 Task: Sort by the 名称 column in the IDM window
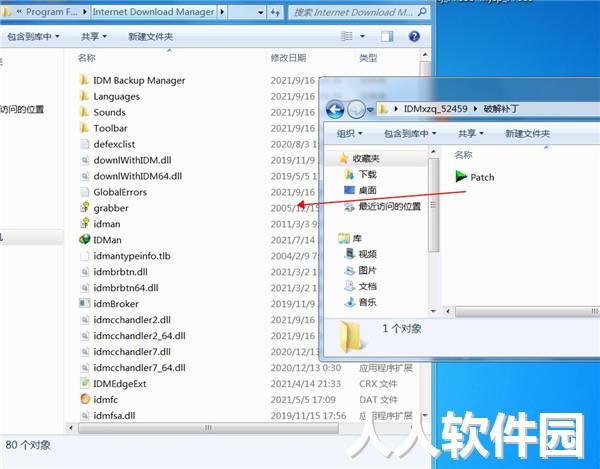point(86,58)
